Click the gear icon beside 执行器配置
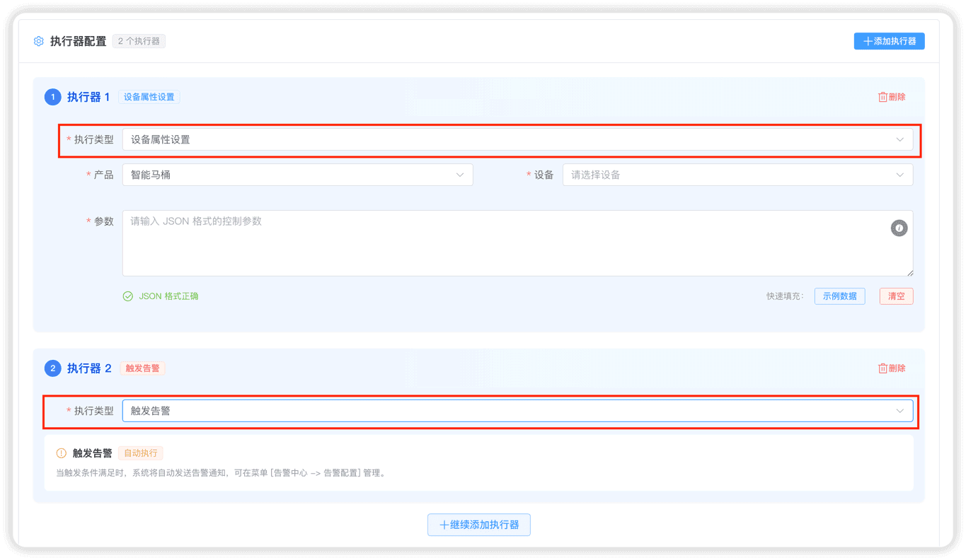Screen dimensions: 966x560 tap(39, 41)
